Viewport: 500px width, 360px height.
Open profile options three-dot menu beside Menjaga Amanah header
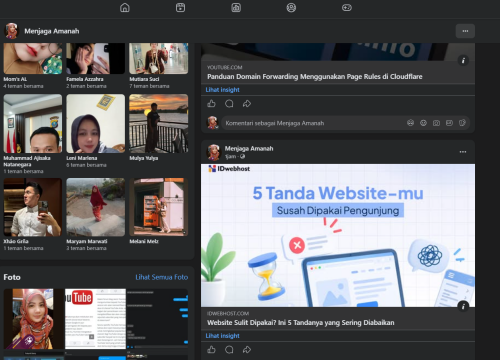(x=465, y=31)
